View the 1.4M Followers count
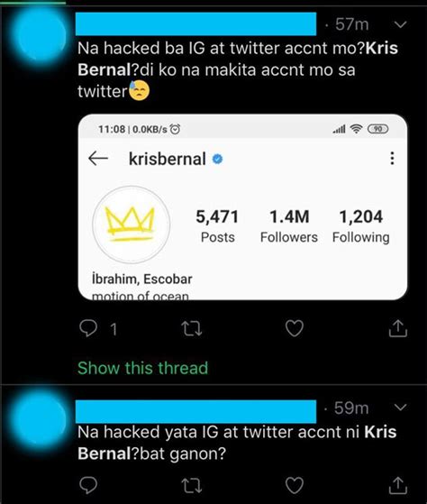This screenshot has width=427, height=504. coord(289,226)
